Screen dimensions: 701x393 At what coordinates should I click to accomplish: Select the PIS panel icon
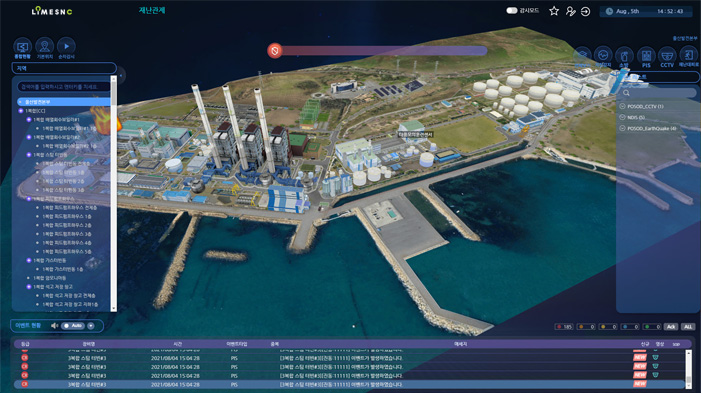[x=646, y=56]
